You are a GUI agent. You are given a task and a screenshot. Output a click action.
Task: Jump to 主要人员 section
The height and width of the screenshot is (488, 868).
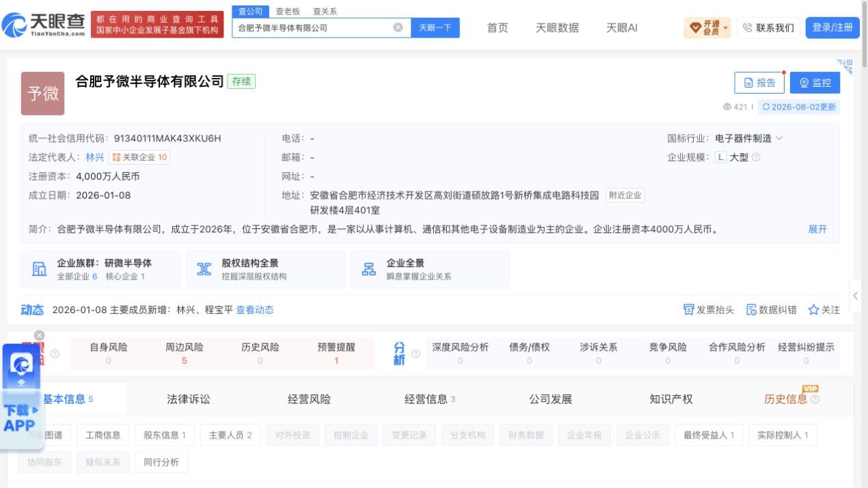(x=230, y=435)
